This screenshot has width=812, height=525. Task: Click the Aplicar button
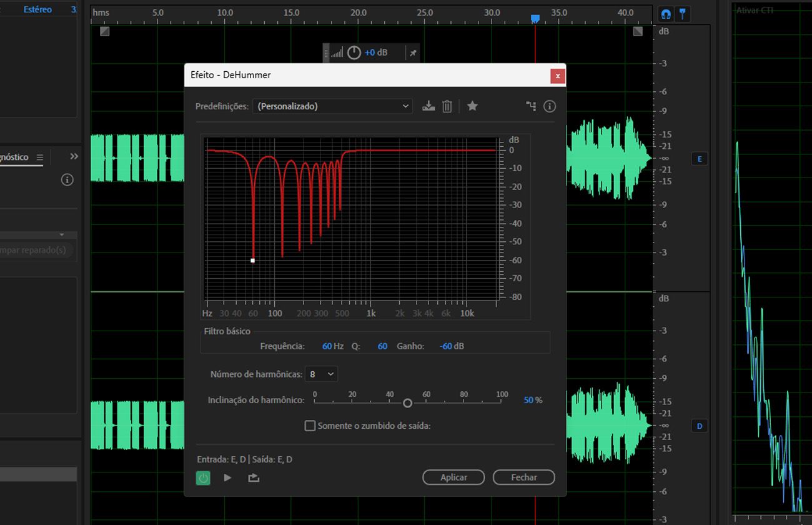pos(453,477)
